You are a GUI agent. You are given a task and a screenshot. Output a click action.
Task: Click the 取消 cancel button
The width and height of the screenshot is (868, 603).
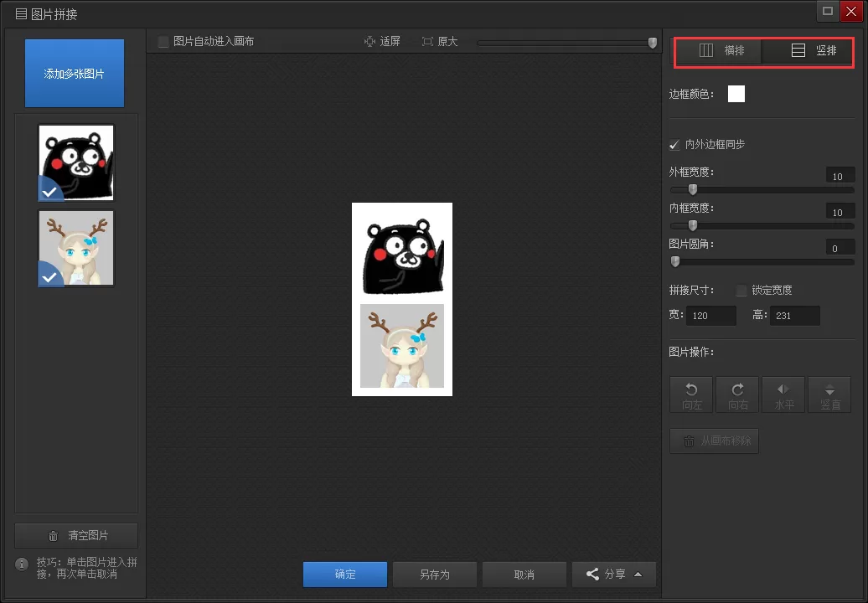point(524,575)
